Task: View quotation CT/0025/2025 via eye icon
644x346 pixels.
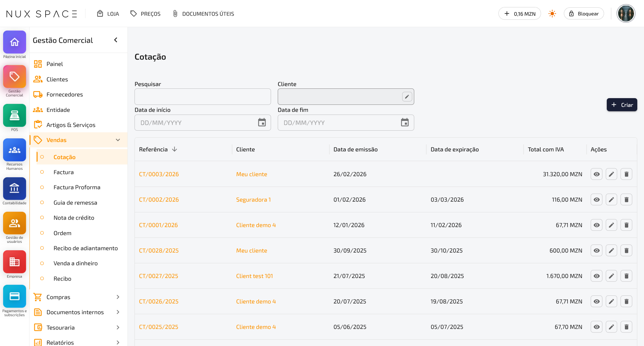Action: click(596, 327)
